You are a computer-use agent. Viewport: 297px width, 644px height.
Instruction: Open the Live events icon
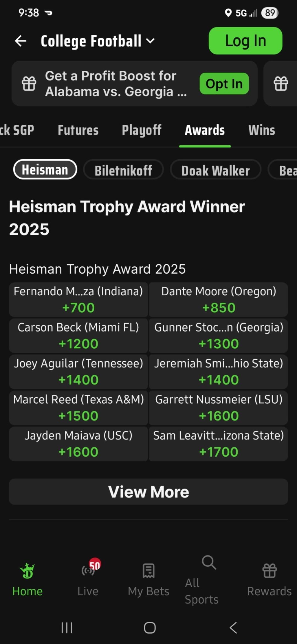(88, 571)
